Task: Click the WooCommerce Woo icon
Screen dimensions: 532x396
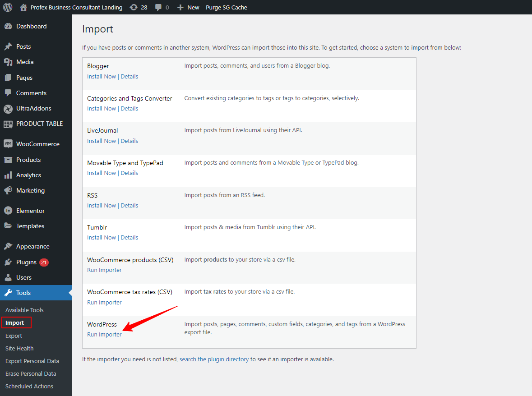Action: (x=8, y=144)
